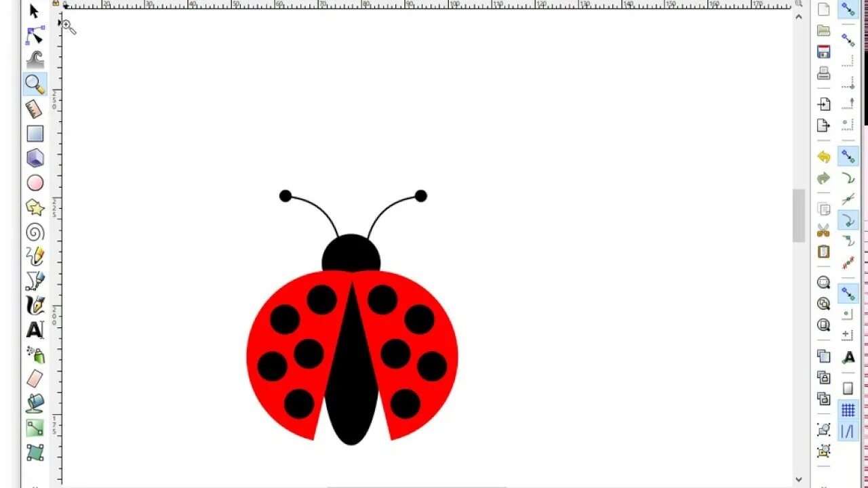The image size is (868, 488).
Task: Import a file into the document
Action: 824,104
